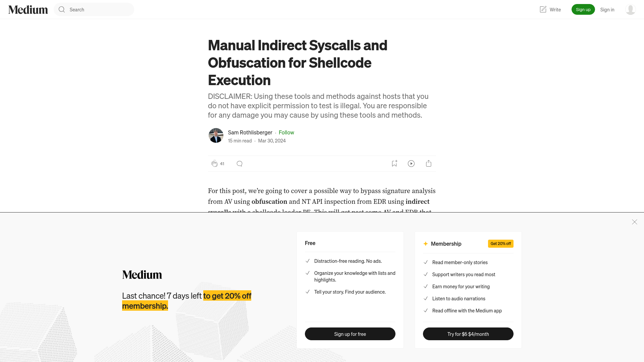Select the Sign up green button

pyautogui.click(x=583, y=9)
